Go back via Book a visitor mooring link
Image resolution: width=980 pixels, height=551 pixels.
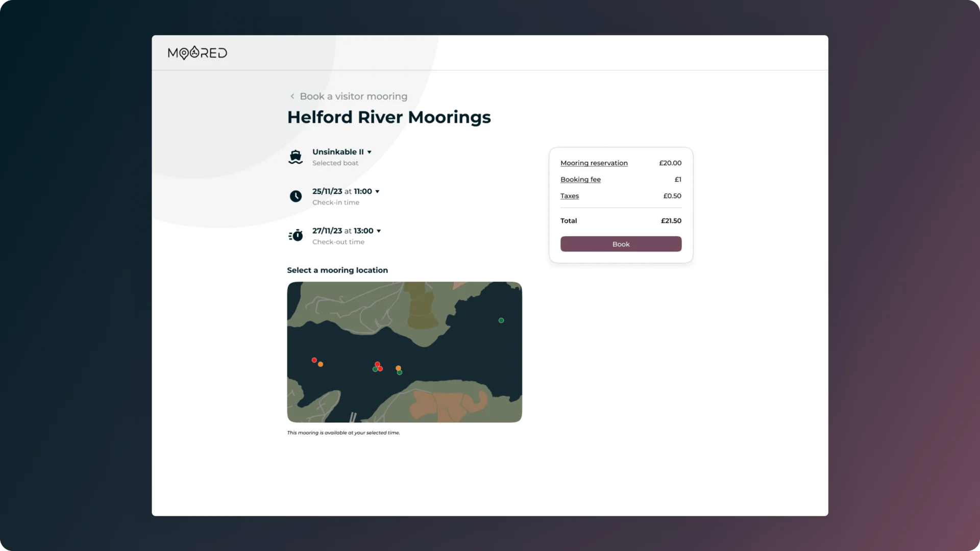pos(353,96)
